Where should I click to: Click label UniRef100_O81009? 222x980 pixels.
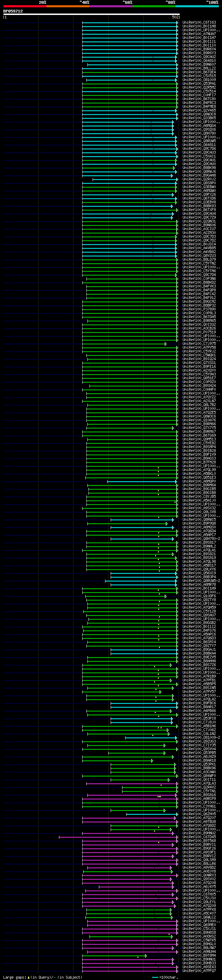click(x=199, y=80)
